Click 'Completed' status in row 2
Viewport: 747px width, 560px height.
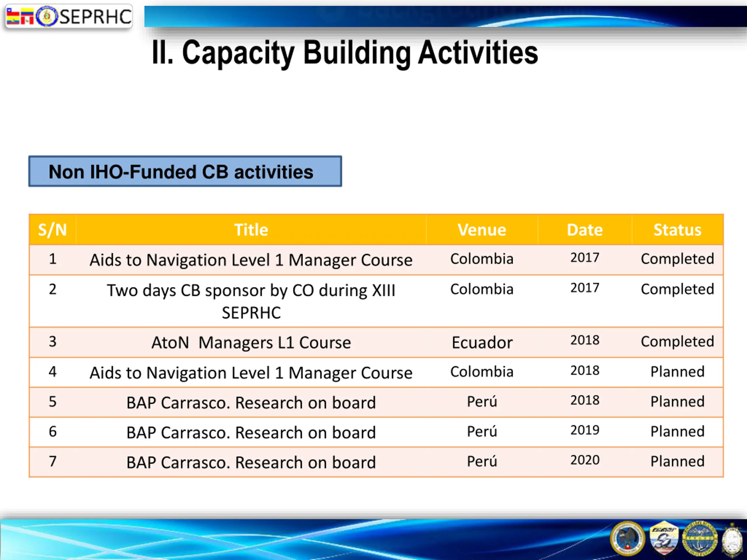[678, 290]
